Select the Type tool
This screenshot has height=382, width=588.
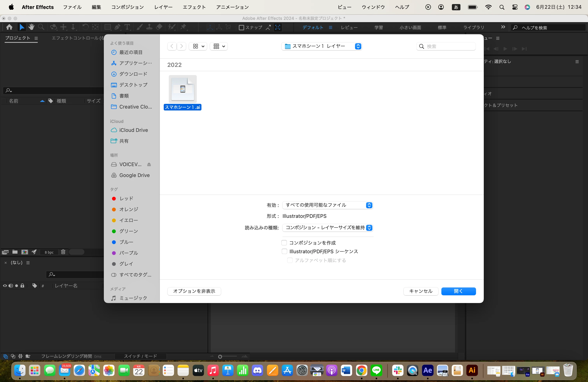point(127,27)
